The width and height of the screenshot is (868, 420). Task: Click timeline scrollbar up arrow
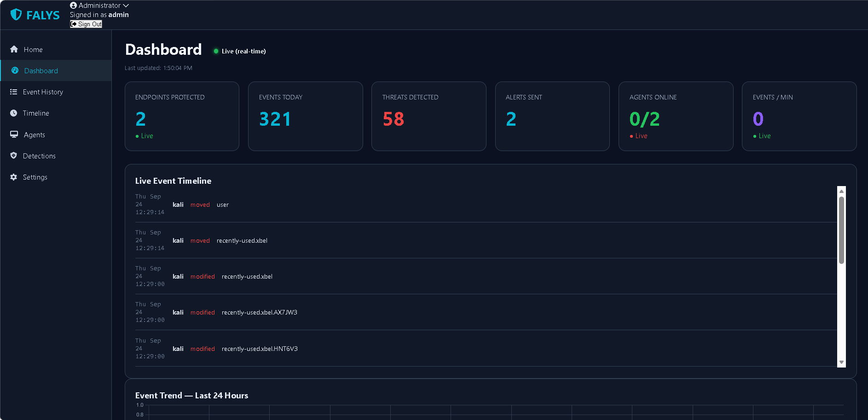tap(841, 191)
